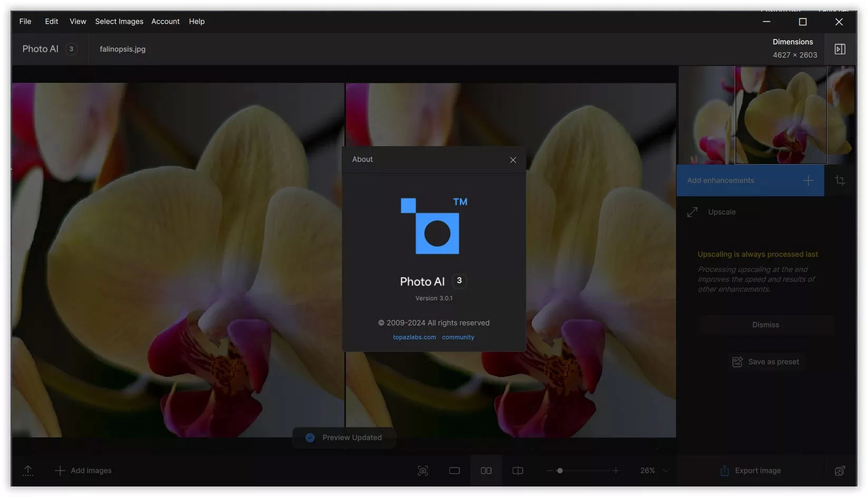Activate split-view comparison mode

click(517, 471)
